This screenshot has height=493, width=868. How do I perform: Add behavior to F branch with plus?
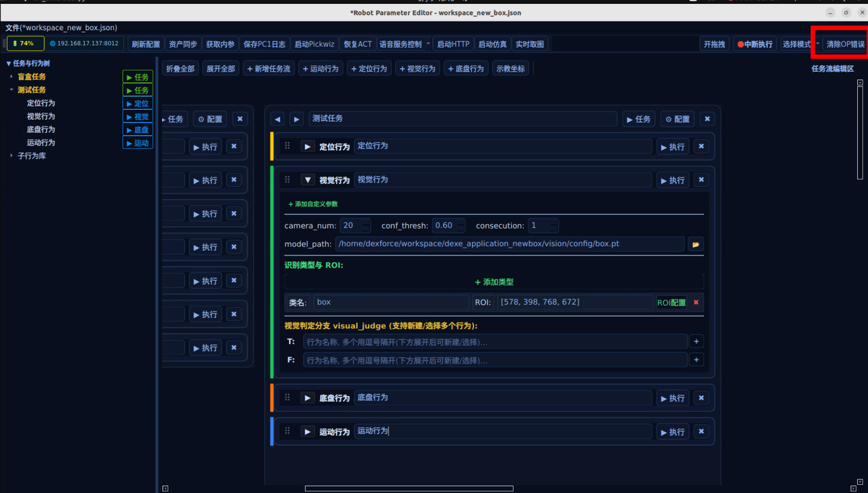click(696, 359)
